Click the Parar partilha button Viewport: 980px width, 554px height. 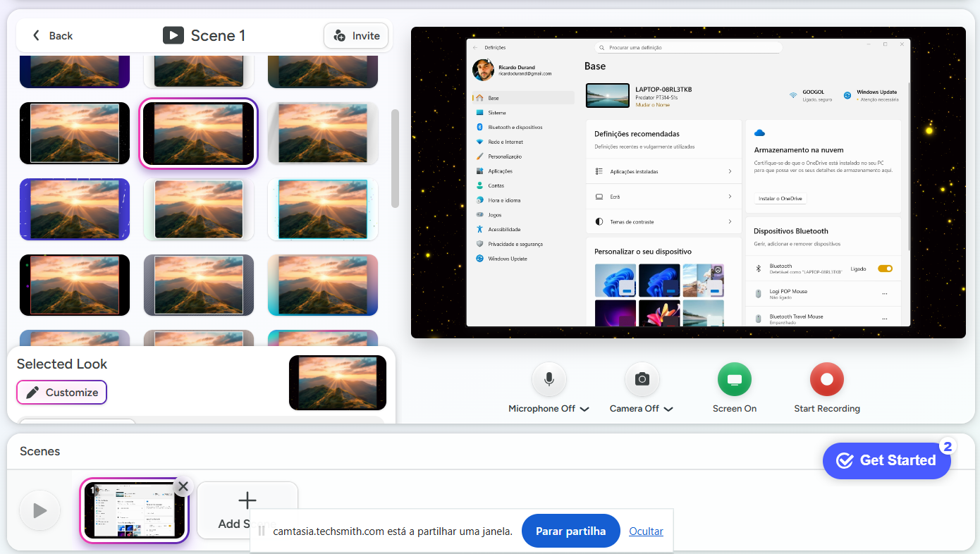570,531
